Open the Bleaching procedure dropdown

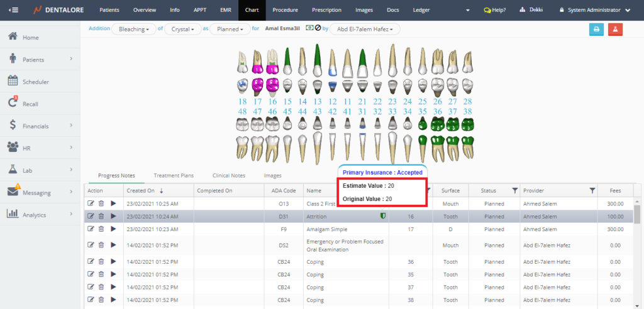[x=134, y=29]
